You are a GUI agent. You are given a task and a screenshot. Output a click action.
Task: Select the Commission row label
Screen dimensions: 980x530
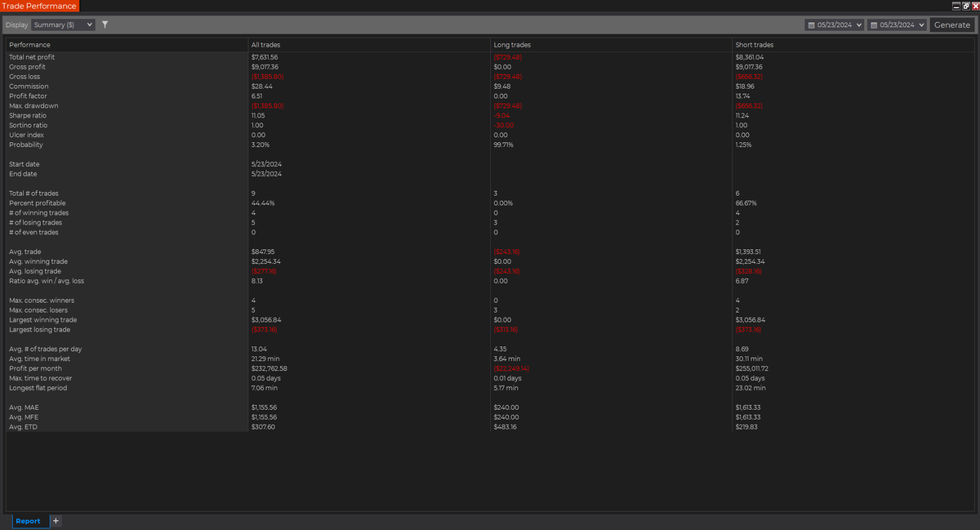(x=29, y=87)
